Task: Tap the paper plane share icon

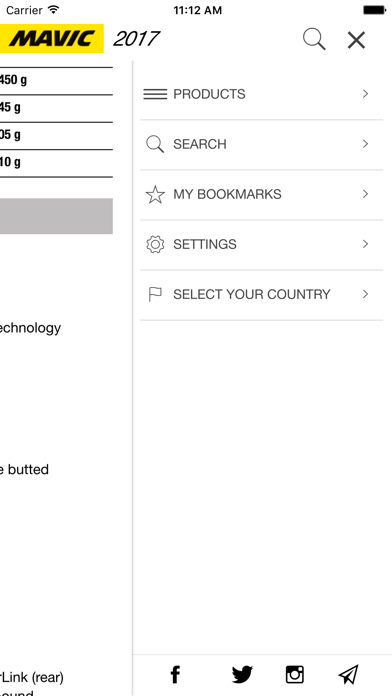Action: pyautogui.click(x=348, y=675)
